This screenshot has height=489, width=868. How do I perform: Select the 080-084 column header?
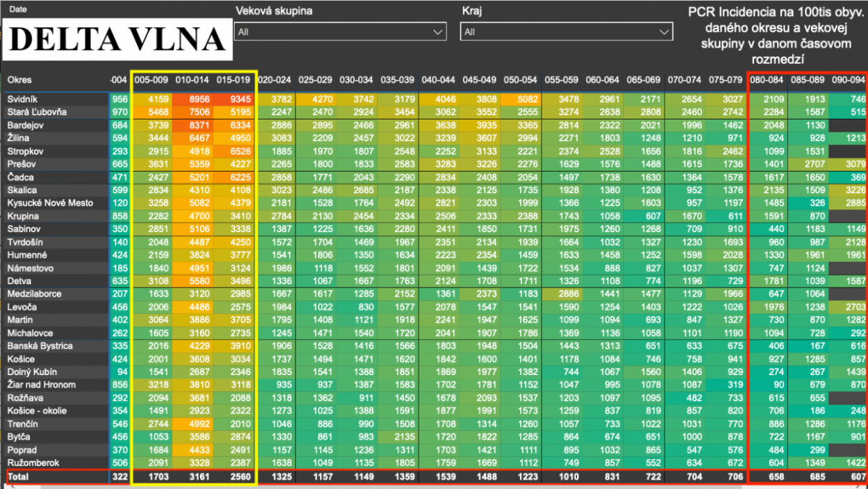pos(767,80)
